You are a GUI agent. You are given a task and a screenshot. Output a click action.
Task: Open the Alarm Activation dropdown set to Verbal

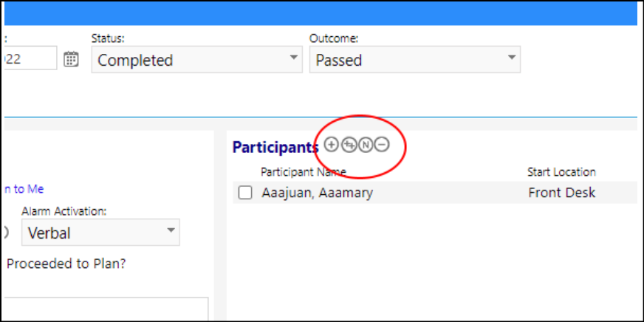(x=100, y=233)
